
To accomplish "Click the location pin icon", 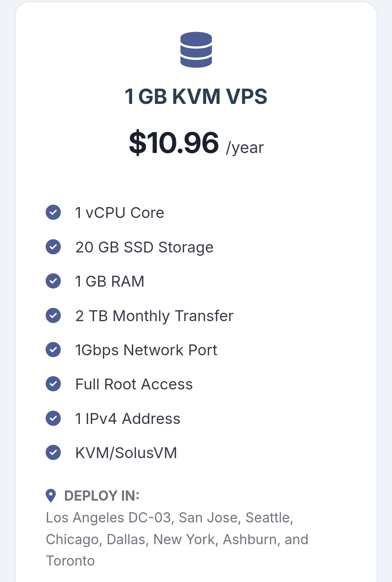I will point(51,496).
